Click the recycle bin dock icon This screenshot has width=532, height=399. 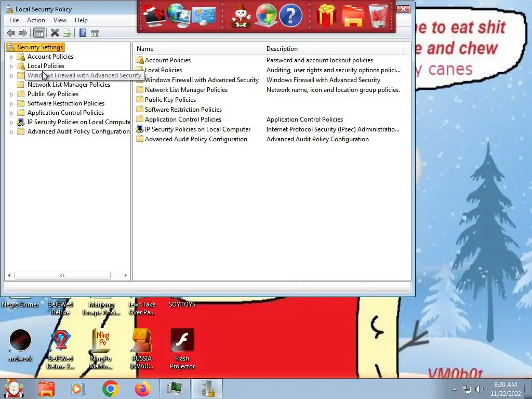[378, 15]
